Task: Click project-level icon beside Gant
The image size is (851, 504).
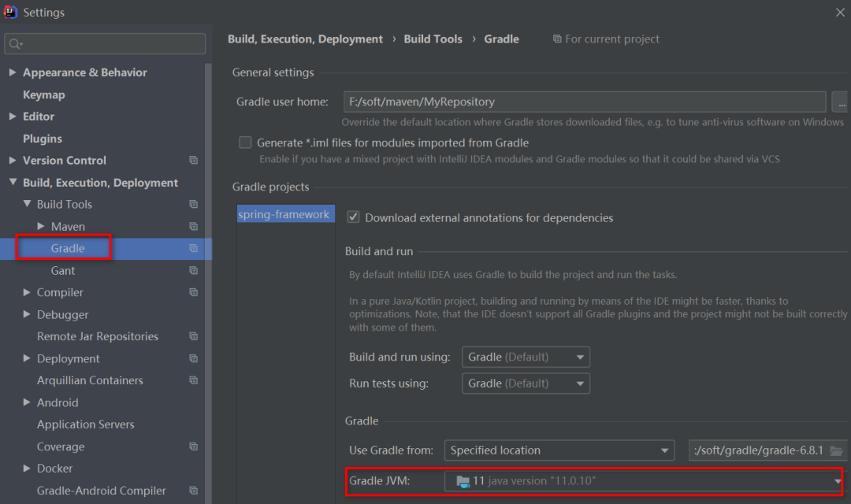Action: (193, 270)
